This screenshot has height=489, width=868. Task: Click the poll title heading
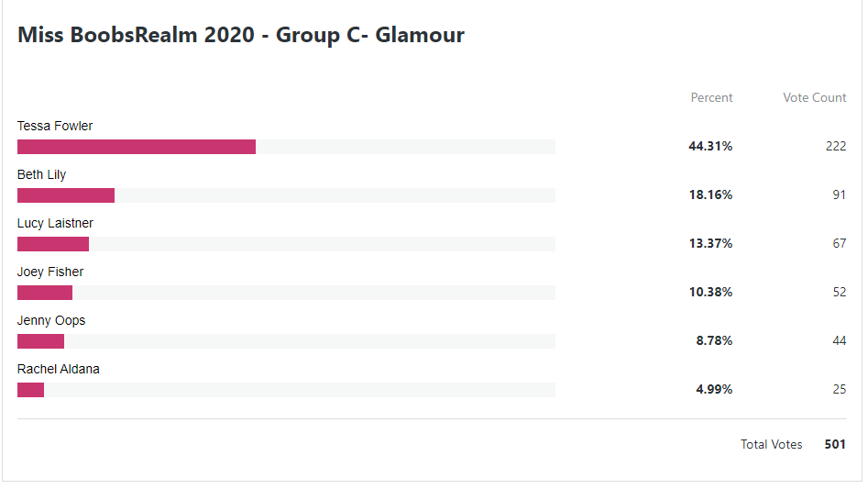tap(241, 35)
